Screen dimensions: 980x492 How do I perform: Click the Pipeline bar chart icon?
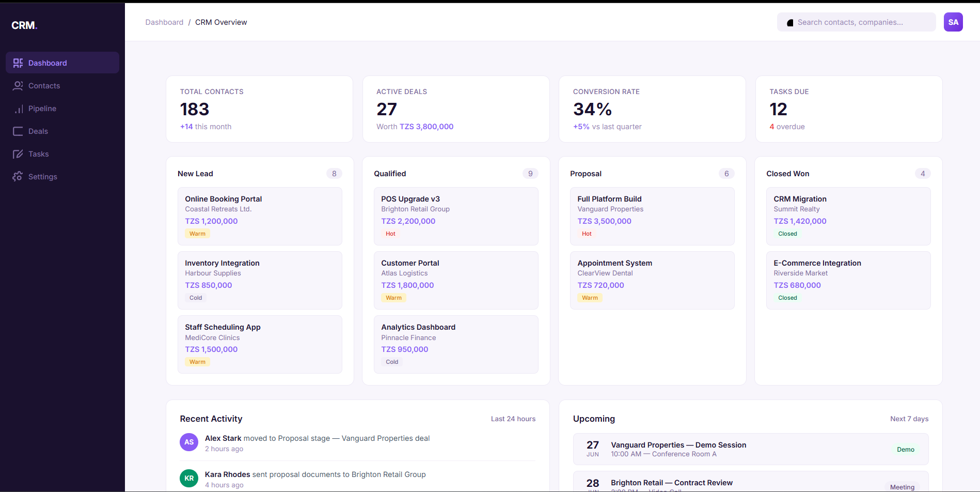click(18, 109)
